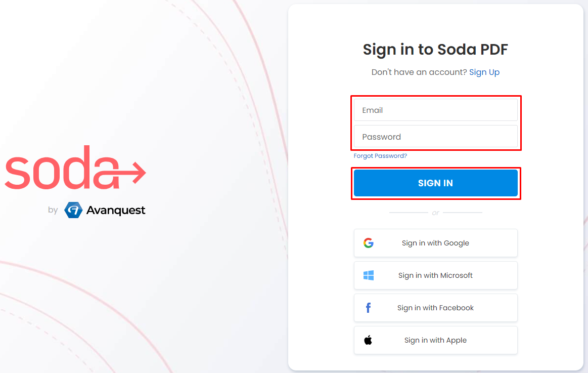Sign in with Apple

[x=435, y=340]
